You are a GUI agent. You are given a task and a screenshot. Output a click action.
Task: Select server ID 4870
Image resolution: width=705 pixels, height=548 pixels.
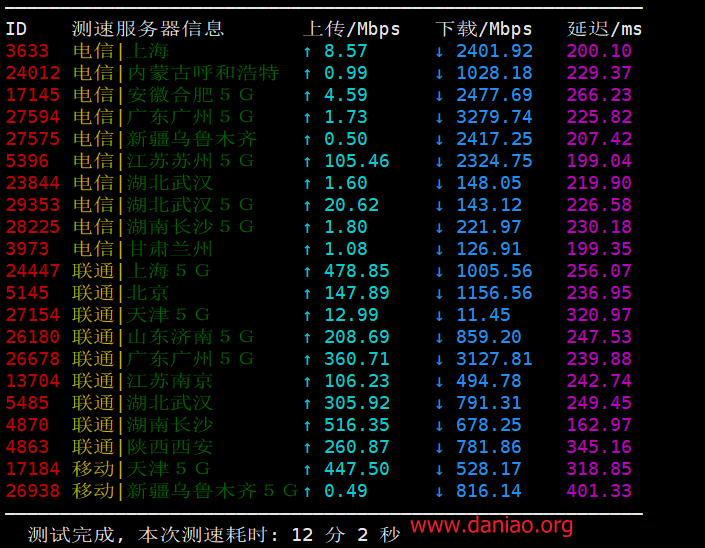point(27,425)
